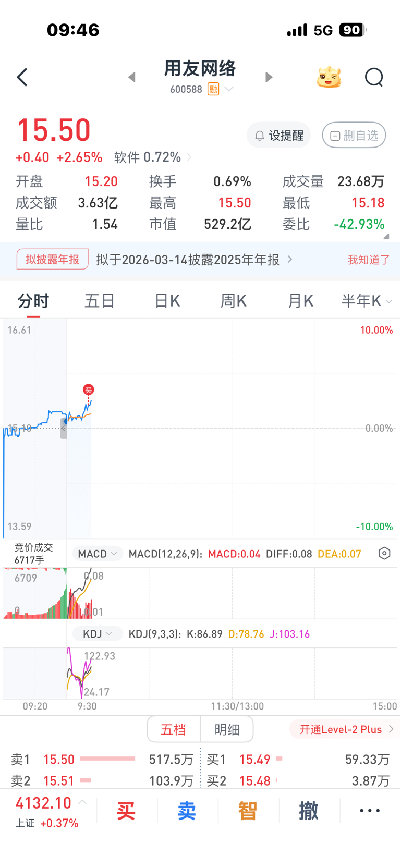Tap the 委比 -42.93% value

(x=359, y=225)
